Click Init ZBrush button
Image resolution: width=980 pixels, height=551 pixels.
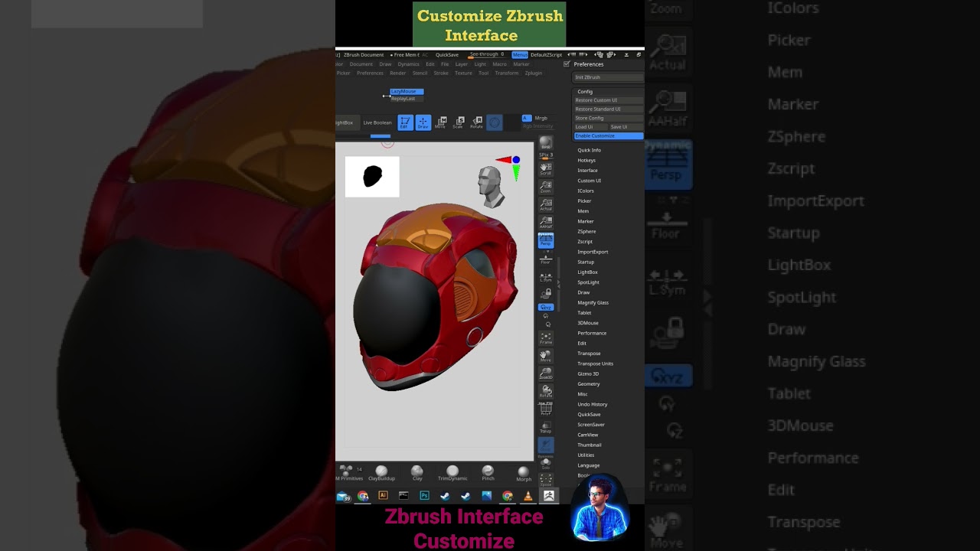click(x=609, y=77)
